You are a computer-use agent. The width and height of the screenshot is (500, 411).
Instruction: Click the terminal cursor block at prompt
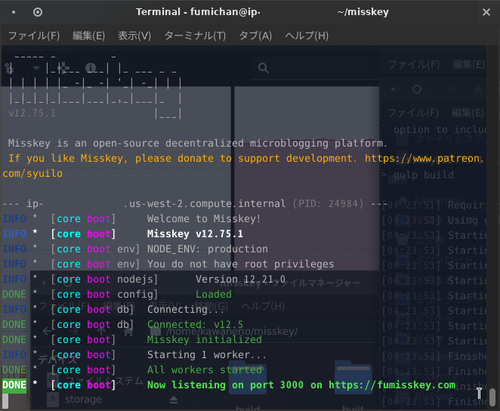tap(5, 401)
